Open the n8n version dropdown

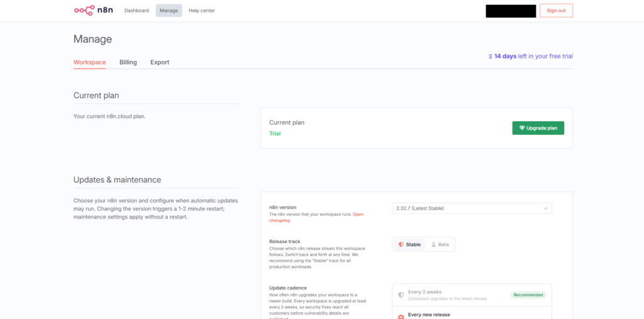(x=472, y=208)
